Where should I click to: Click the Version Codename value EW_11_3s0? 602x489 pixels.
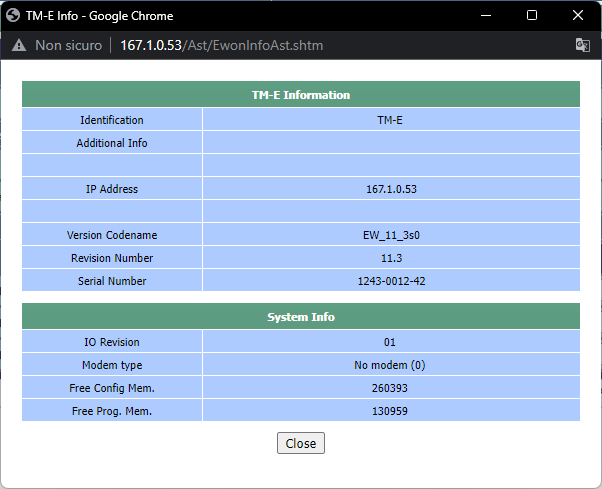pos(391,235)
